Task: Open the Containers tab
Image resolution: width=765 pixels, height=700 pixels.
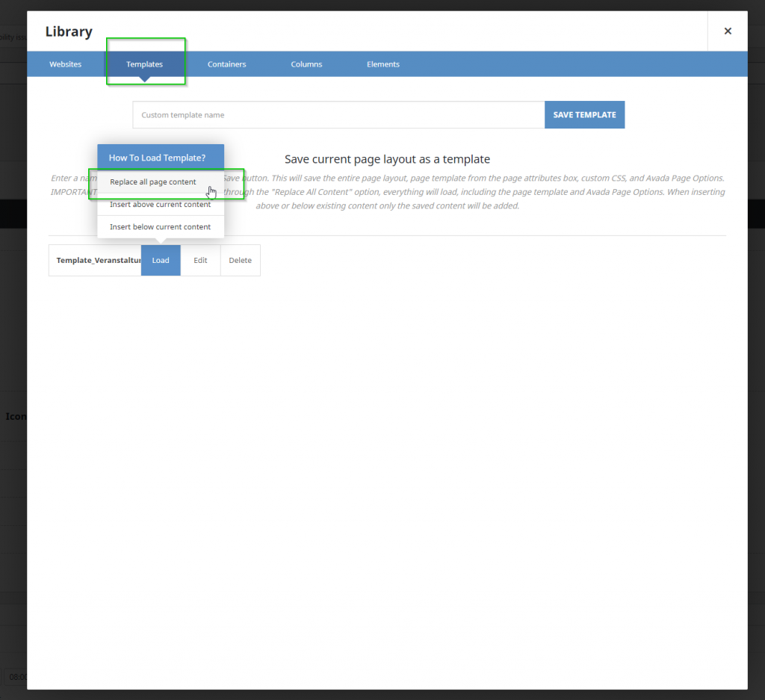Action: point(226,64)
